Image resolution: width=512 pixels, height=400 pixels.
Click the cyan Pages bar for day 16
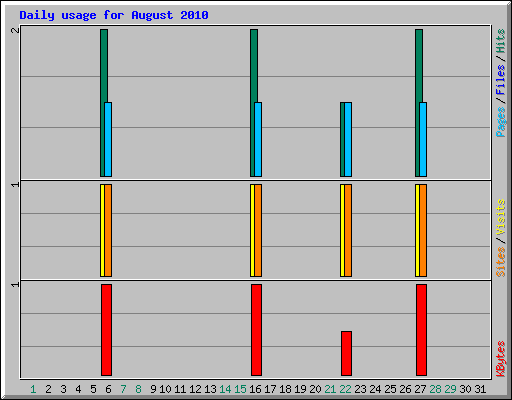pyautogui.click(x=258, y=139)
